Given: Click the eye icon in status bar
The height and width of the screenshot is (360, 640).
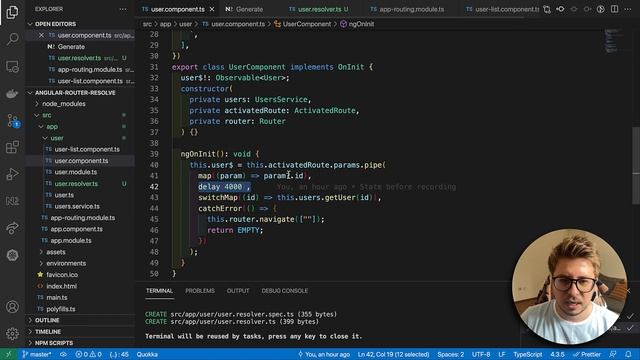Looking at the screenshot, I should click(63, 354).
